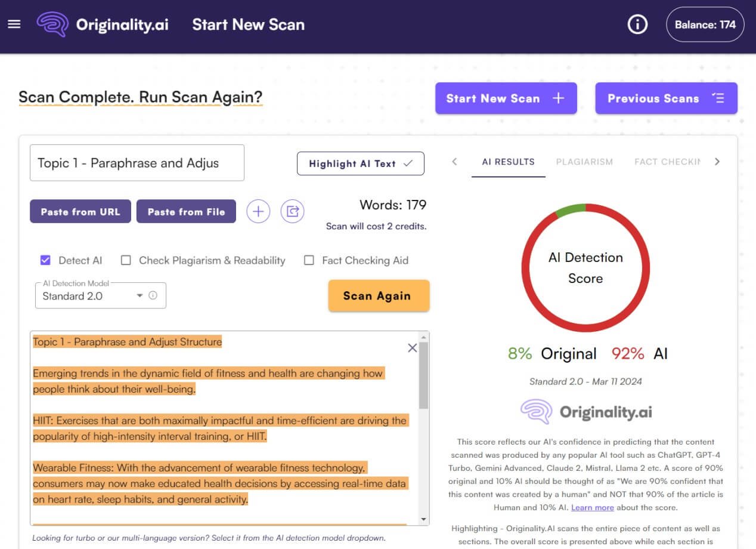Clear text with the X icon in text box

412,348
